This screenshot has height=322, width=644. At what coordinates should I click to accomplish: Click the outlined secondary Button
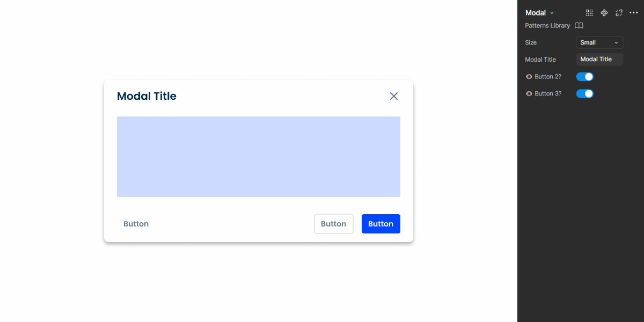[x=333, y=224]
